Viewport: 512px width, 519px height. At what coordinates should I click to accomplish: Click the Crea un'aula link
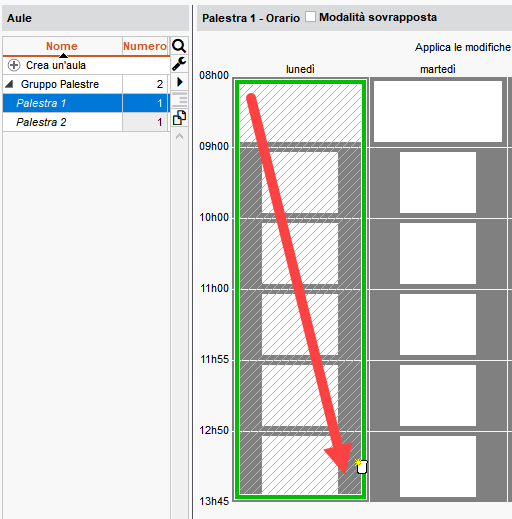[x=56, y=65]
